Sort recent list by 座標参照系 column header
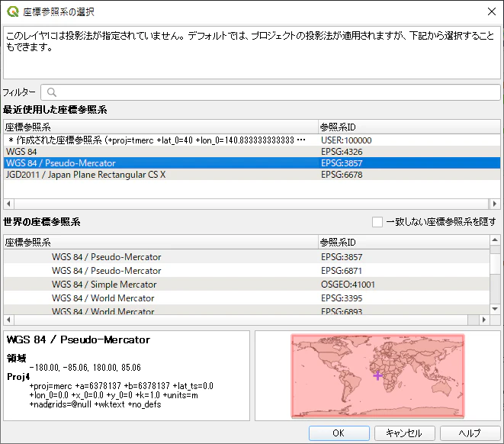 click(161, 127)
